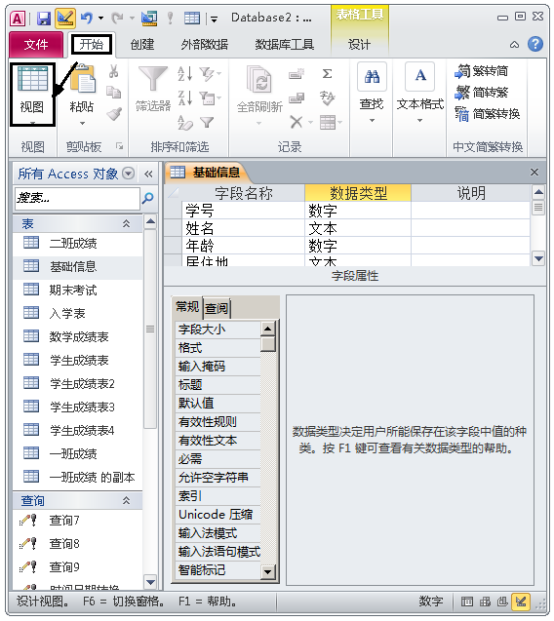
Task: Select the 外部数据 ribbon tab
Action: (x=204, y=44)
